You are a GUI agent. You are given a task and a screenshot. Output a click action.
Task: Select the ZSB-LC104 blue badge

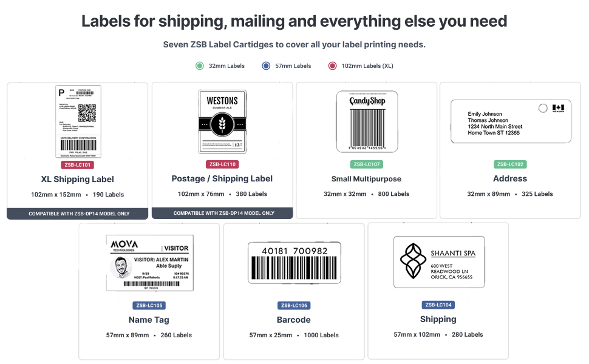click(x=438, y=305)
